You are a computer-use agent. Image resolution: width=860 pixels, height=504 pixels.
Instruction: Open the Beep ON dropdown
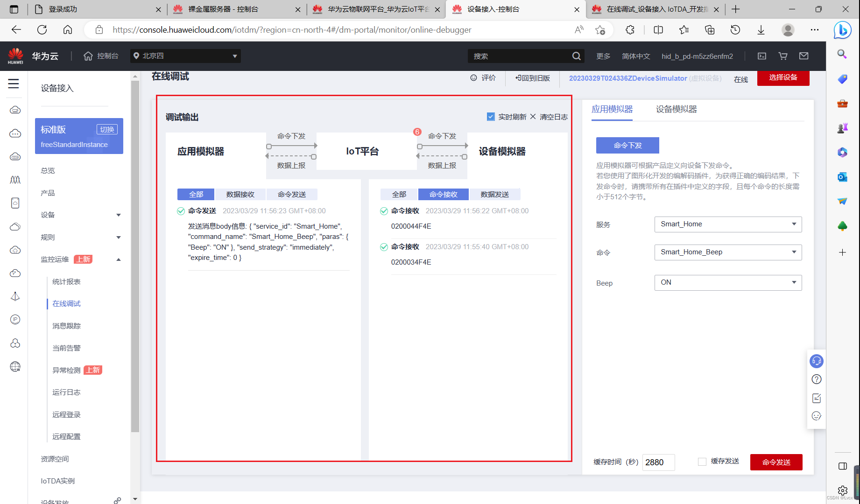coord(728,283)
